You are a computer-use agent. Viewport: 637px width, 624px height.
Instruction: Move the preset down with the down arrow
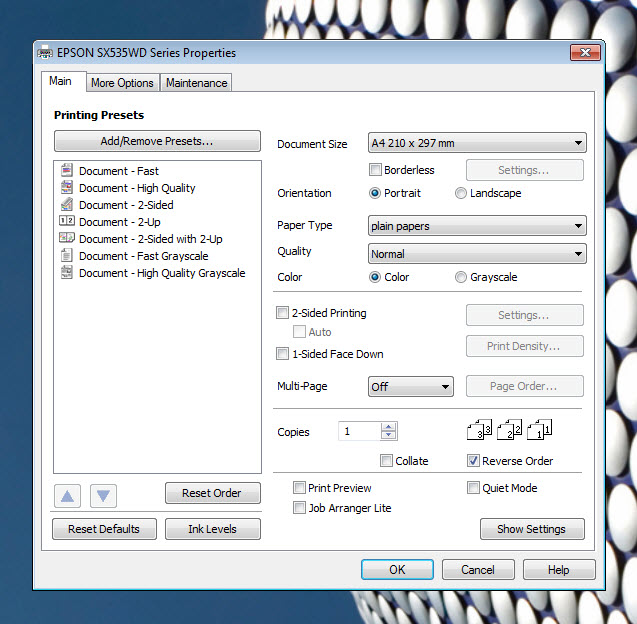pyautogui.click(x=103, y=496)
